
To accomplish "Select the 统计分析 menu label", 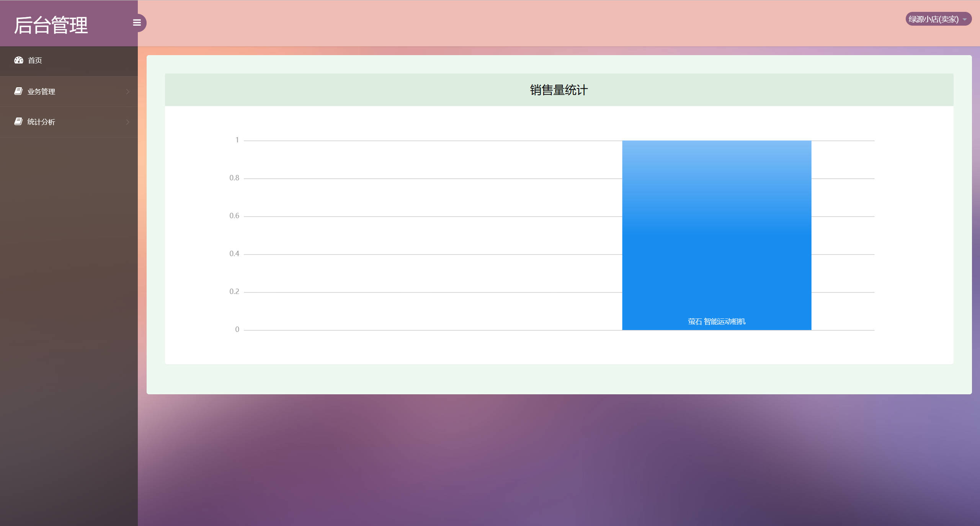I will [41, 122].
